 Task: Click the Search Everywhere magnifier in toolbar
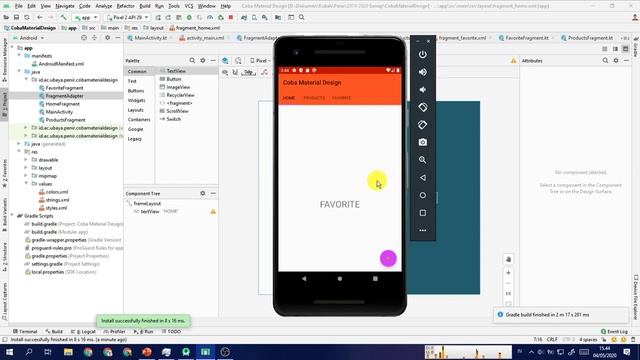(302, 18)
